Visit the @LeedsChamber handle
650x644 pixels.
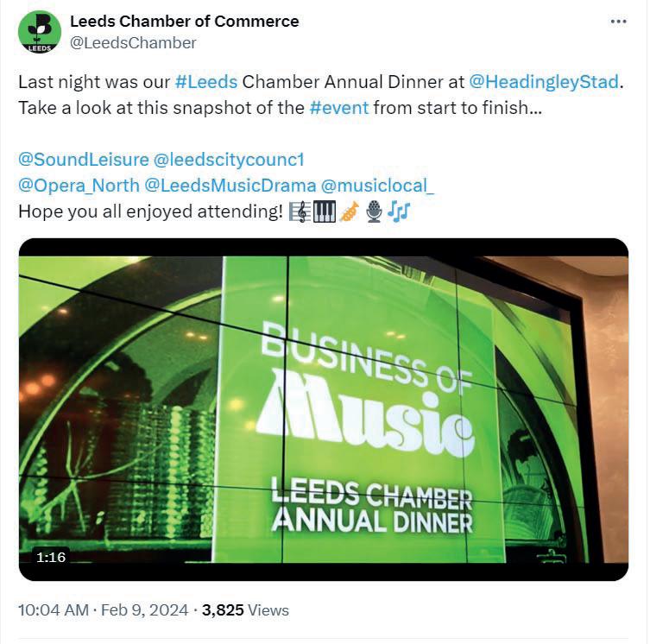click(x=133, y=42)
